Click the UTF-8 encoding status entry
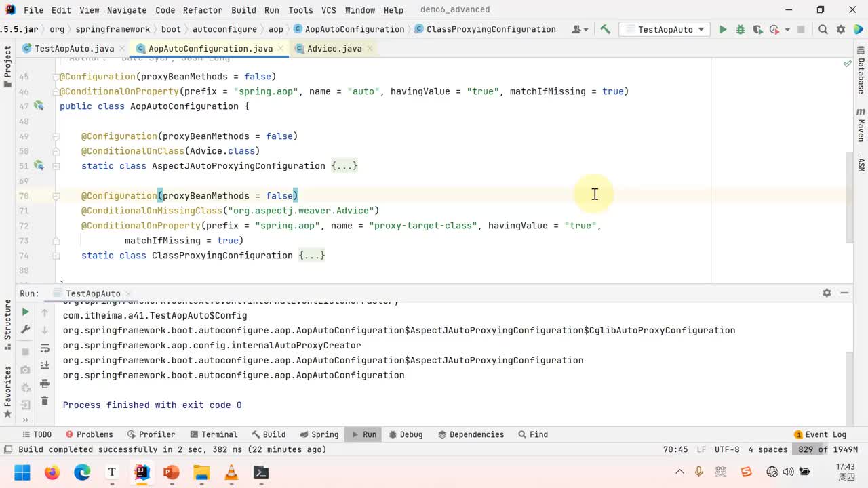 (x=727, y=449)
